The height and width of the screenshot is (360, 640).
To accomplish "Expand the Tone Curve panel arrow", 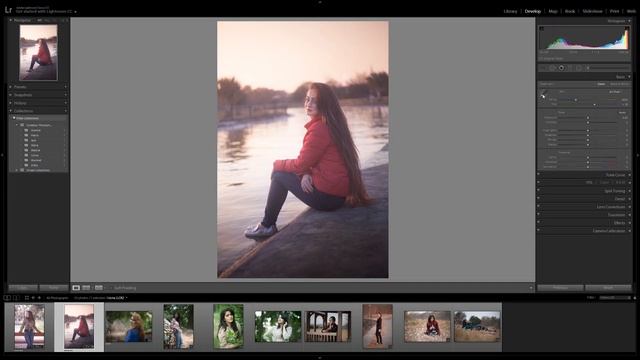I will tap(629, 175).
